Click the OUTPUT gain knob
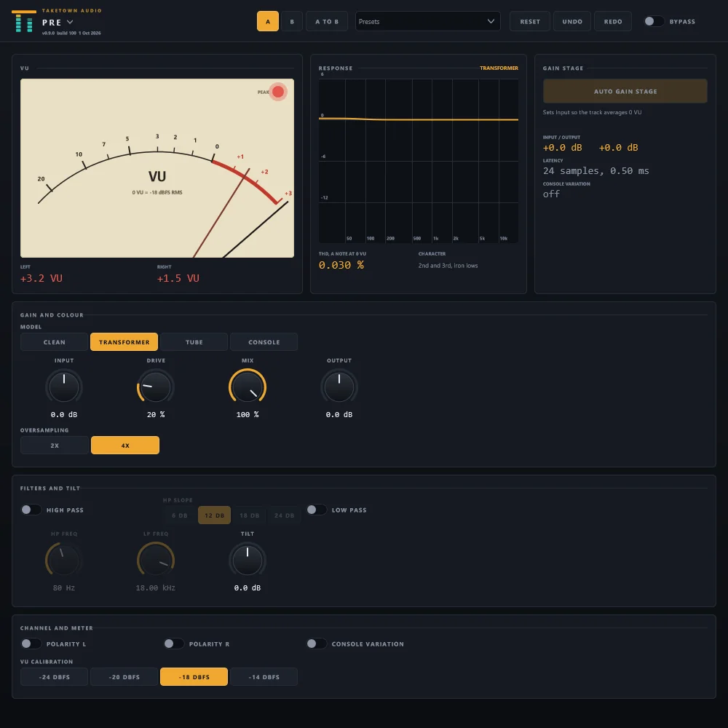728x728 pixels. pyautogui.click(x=339, y=387)
